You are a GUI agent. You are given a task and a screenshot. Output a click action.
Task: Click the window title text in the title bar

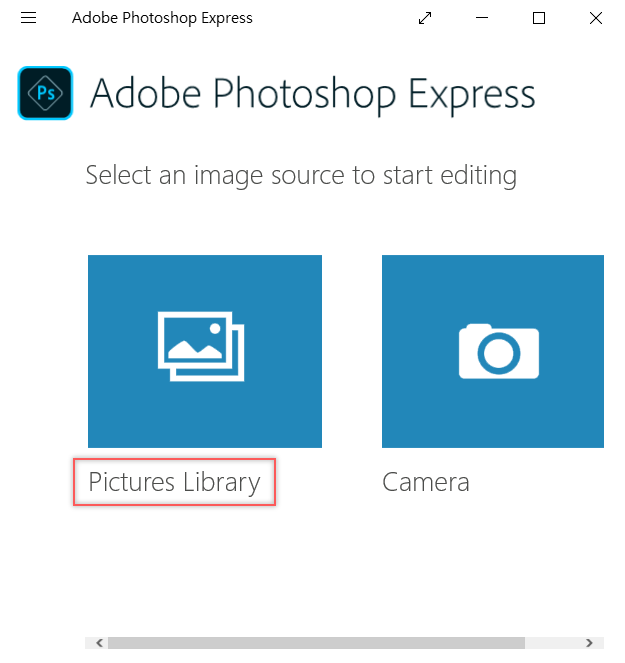coord(162,18)
